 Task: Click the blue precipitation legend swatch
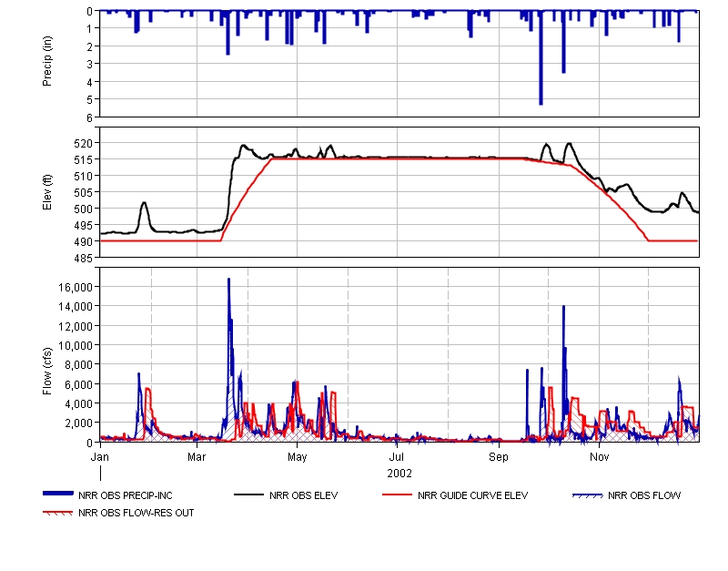(x=58, y=494)
